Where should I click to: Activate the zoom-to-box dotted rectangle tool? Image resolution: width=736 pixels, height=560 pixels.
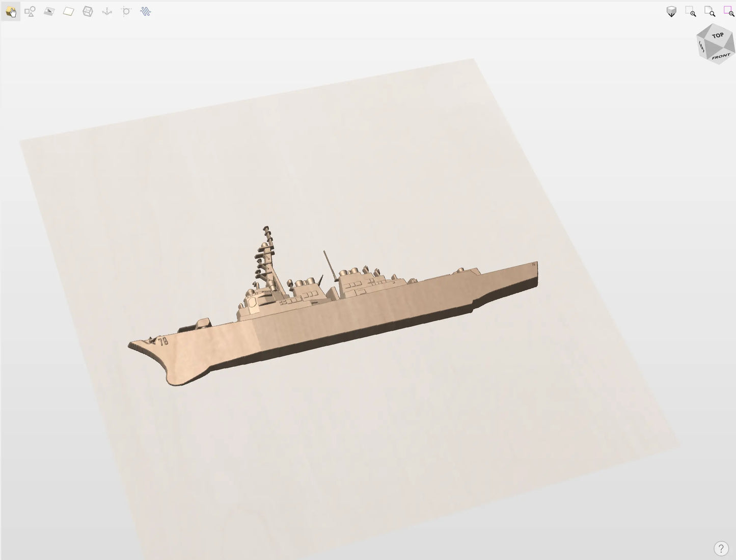(691, 12)
